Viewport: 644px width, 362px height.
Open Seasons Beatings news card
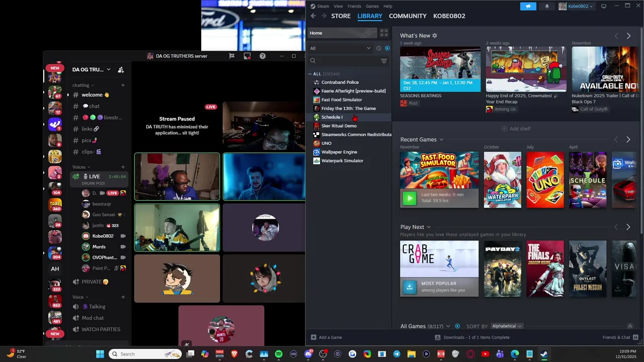[440, 69]
